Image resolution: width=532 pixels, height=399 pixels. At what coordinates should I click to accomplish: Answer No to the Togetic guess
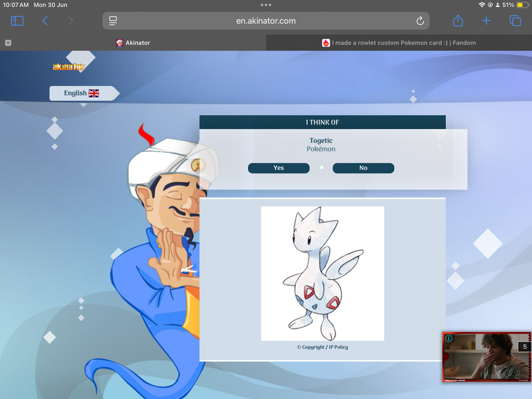(364, 168)
